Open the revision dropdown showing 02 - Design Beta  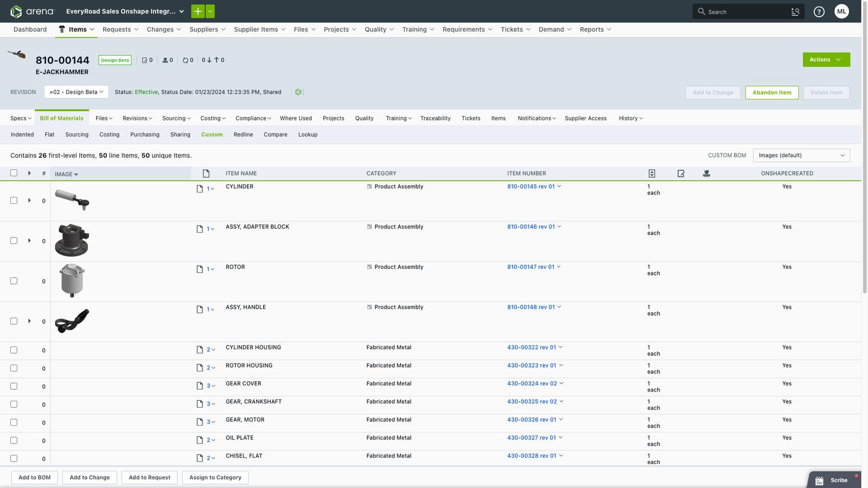coord(75,92)
